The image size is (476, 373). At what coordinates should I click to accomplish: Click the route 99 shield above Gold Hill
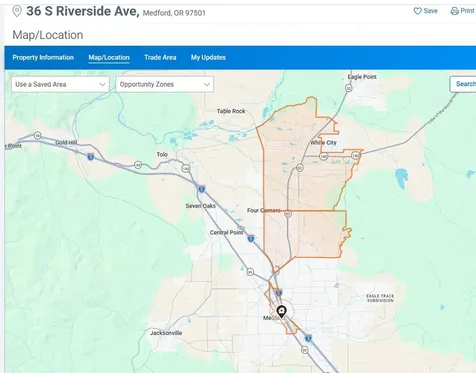38,135
